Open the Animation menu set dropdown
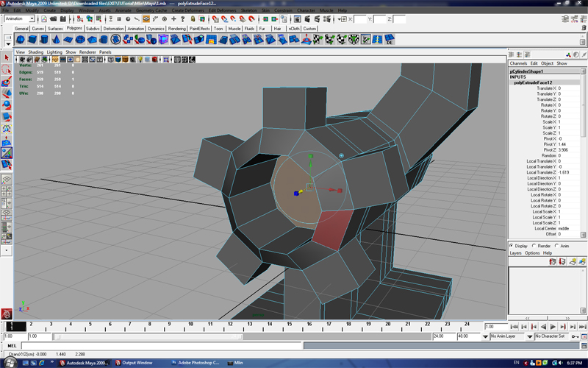 21,18
